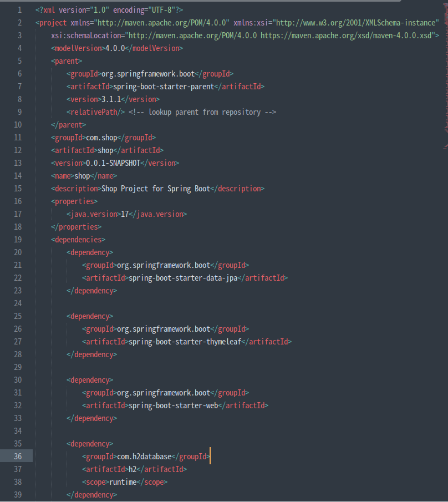The image size is (448, 502).
Task: Click the com.shop groupId value
Action: tap(101, 138)
